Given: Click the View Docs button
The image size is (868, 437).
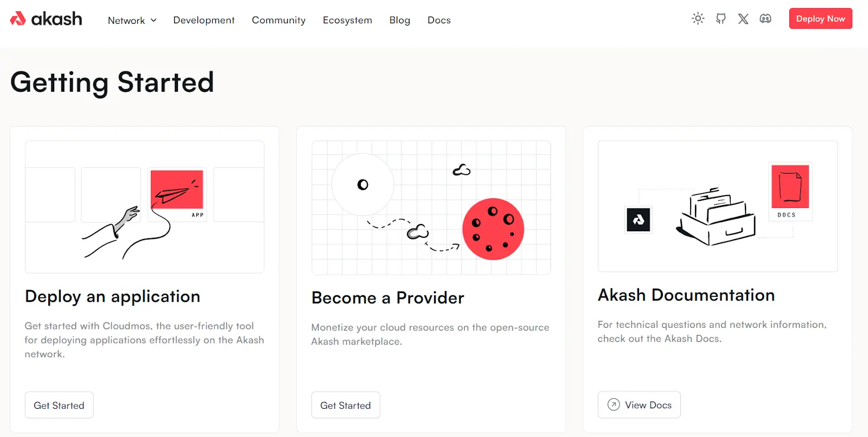Looking at the screenshot, I should 639,404.
